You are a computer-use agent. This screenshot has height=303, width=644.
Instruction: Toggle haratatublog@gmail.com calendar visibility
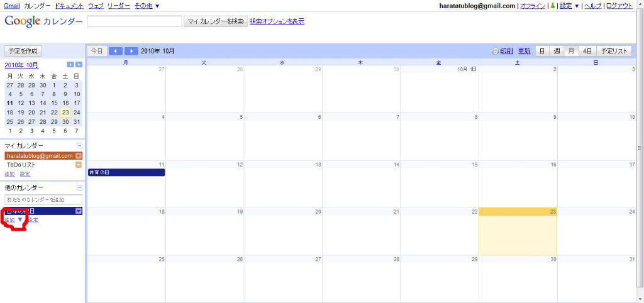coord(40,156)
